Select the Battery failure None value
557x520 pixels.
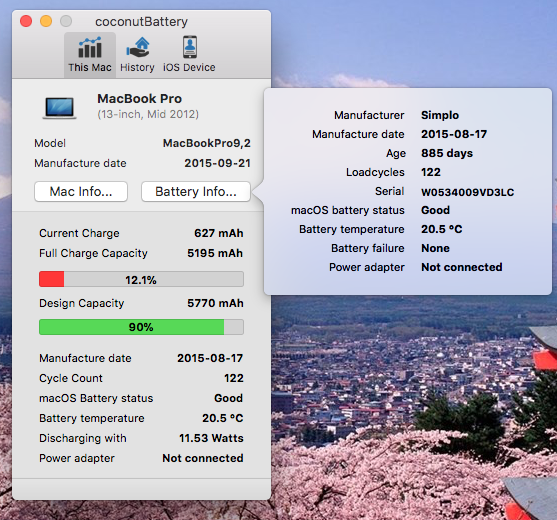coord(435,248)
